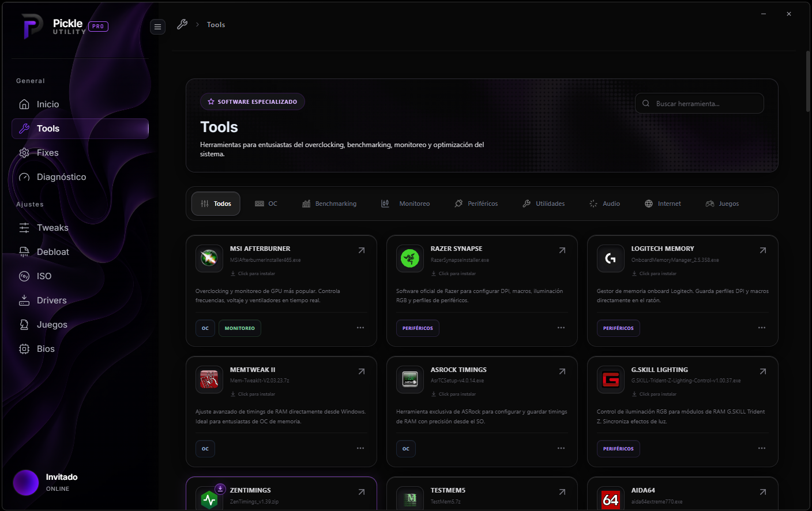Open AIDA64 external link arrow
This screenshot has width=812, height=511.
click(763, 492)
